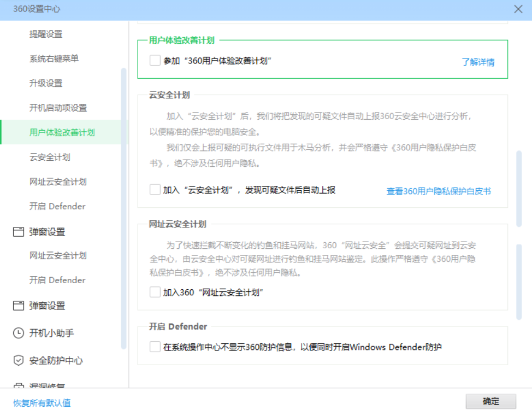This screenshot has width=532, height=415.
Task: Open the 了解详情 link
Action: coord(478,62)
